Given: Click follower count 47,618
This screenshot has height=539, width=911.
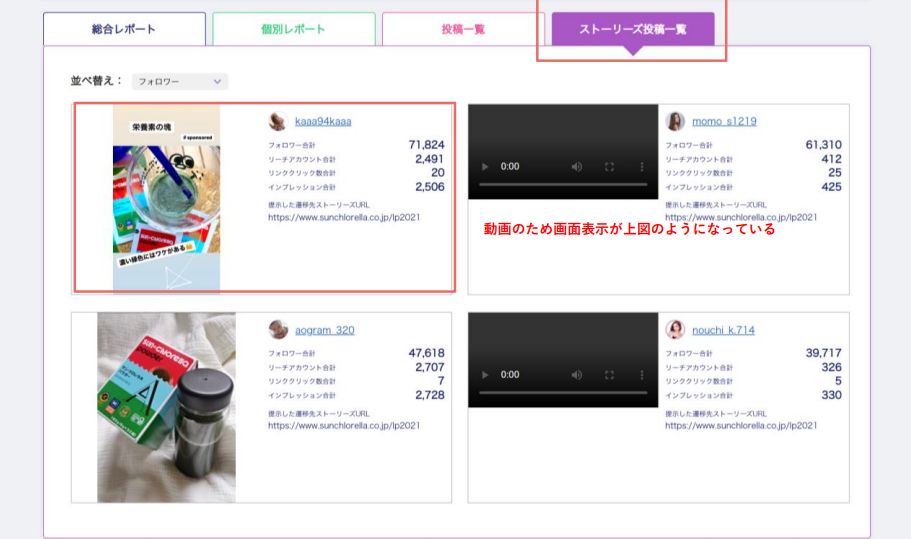Looking at the screenshot, I should 426,353.
